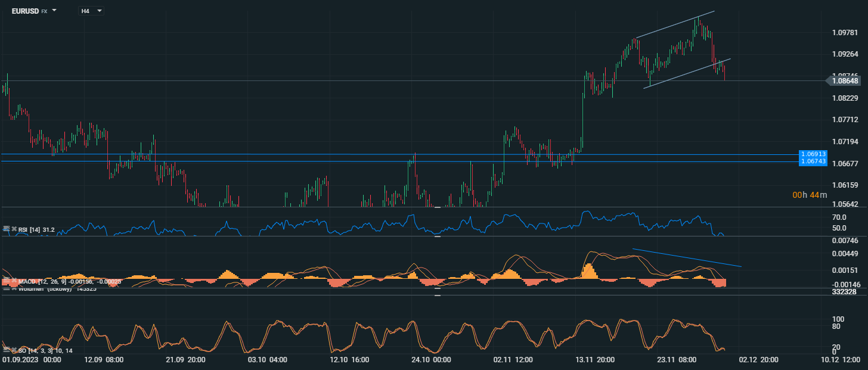Close the MACD indicator using its X icon
Image resolution: width=868 pixels, height=370 pixels.
pos(14,280)
